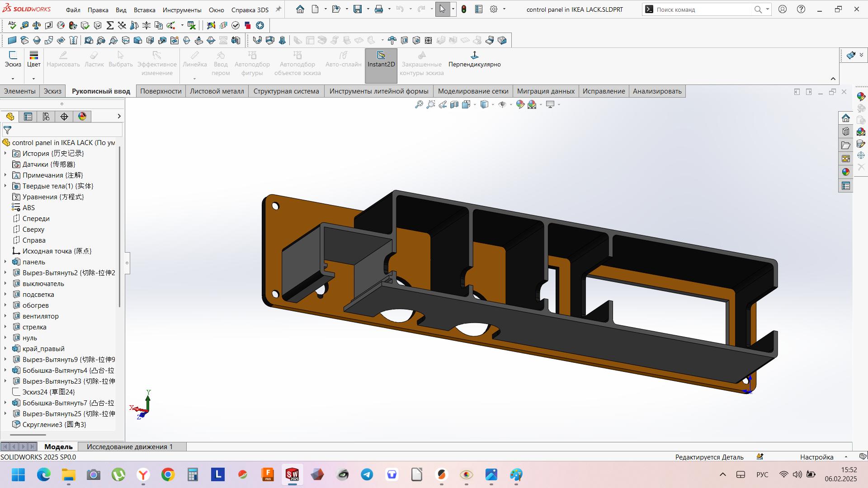Toggle the Перпендикулярно view button

point(475,60)
